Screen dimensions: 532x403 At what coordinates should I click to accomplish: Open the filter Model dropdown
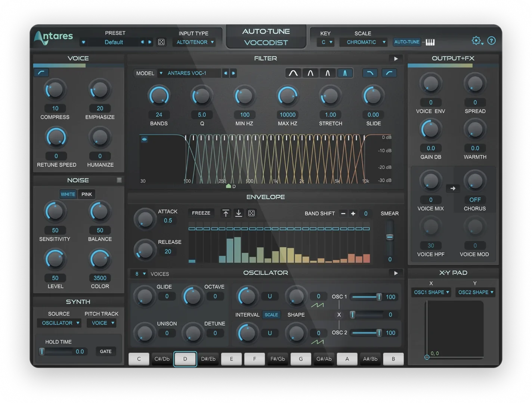coord(161,73)
